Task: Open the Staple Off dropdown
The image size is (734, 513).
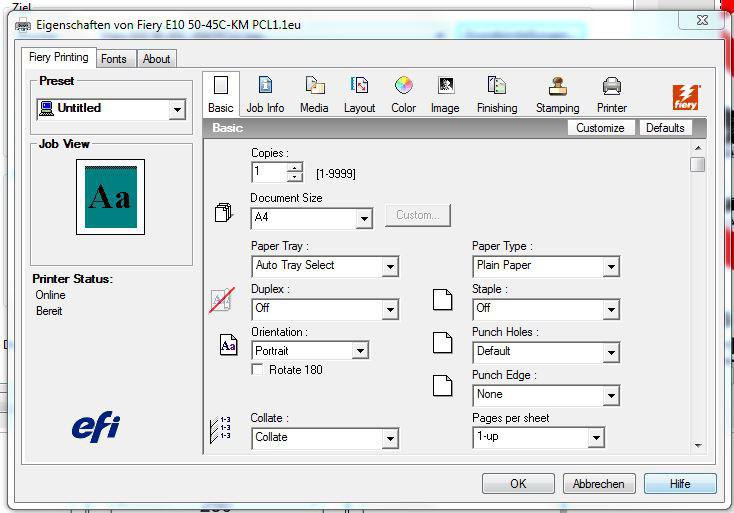Action: pyautogui.click(x=611, y=309)
